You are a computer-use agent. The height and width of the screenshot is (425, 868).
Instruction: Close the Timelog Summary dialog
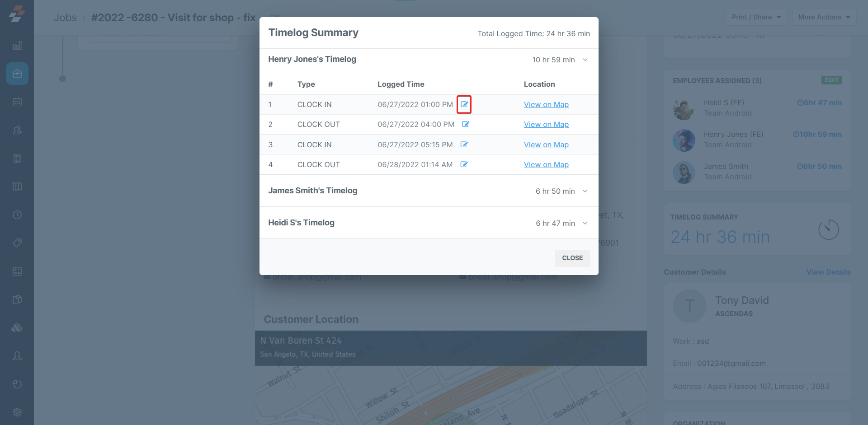coord(572,258)
